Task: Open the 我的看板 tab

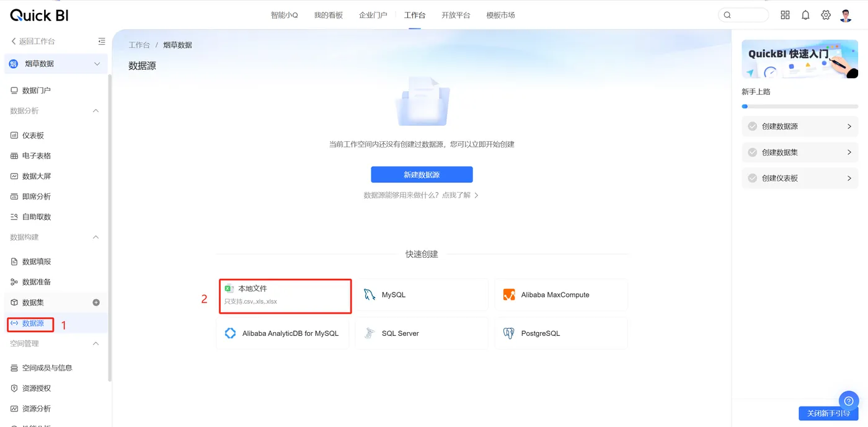Action: pyautogui.click(x=329, y=15)
